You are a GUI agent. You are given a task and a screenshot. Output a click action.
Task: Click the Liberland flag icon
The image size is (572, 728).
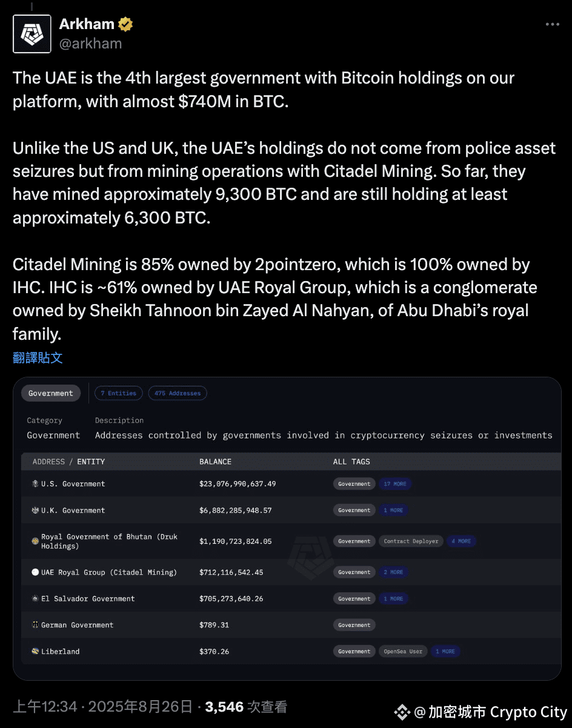click(35, 652)
